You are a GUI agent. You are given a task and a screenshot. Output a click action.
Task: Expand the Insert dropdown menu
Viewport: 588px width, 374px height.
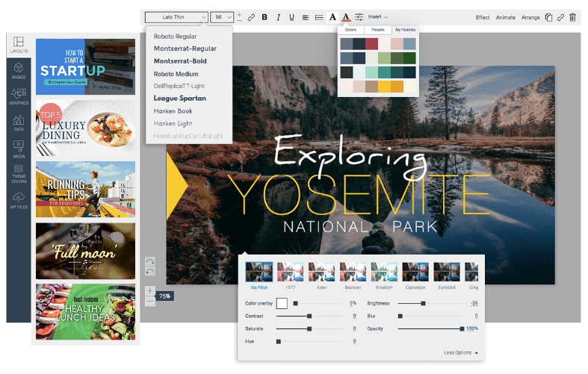coord(378,17)
